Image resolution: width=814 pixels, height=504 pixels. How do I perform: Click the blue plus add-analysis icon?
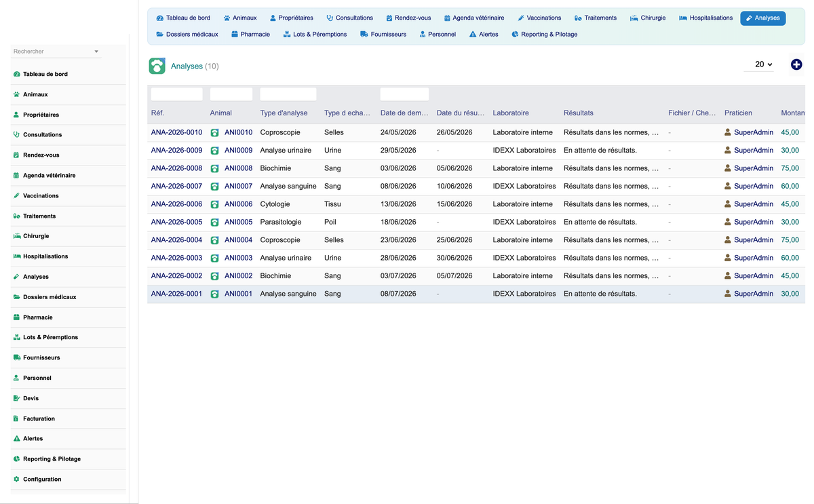click(796, 64)
